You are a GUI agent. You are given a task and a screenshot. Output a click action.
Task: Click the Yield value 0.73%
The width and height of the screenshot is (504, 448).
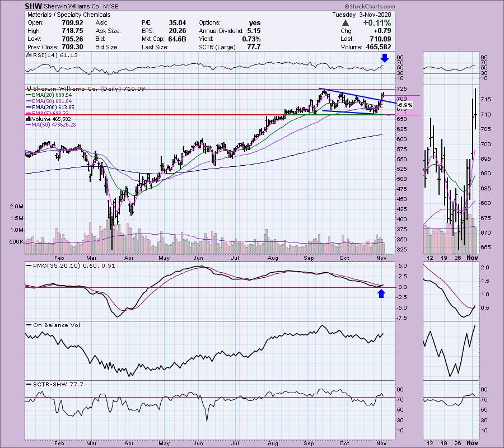coord(251,39)
